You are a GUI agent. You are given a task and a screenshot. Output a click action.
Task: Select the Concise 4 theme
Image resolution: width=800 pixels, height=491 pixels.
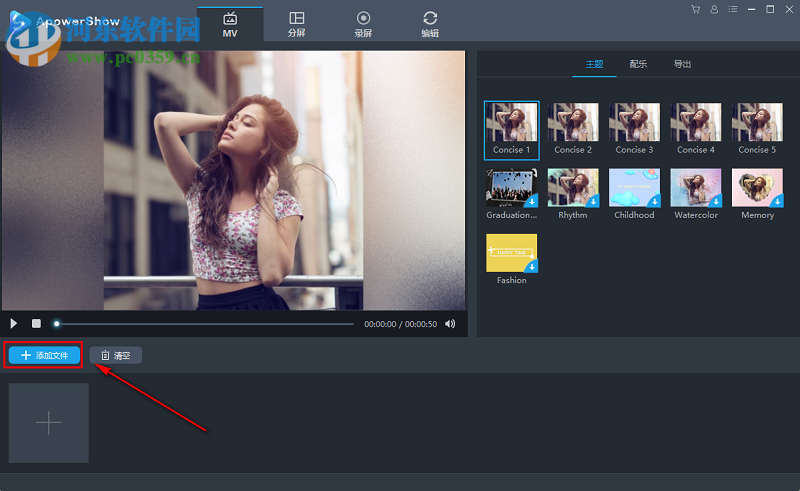696,129
